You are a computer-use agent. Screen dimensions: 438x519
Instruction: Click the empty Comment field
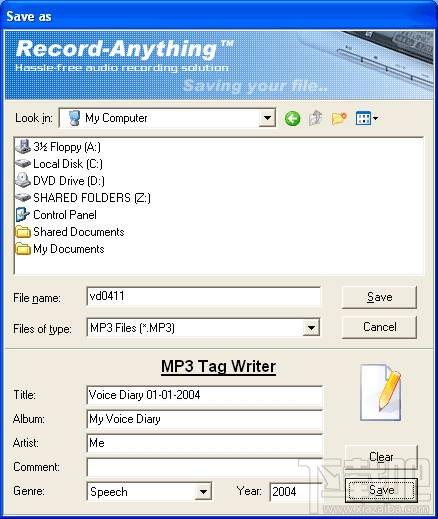(x=204, y=467)
